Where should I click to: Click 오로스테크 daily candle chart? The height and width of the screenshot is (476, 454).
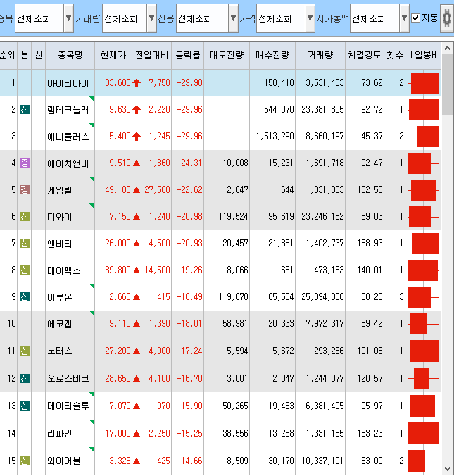[x=423, y=378]
